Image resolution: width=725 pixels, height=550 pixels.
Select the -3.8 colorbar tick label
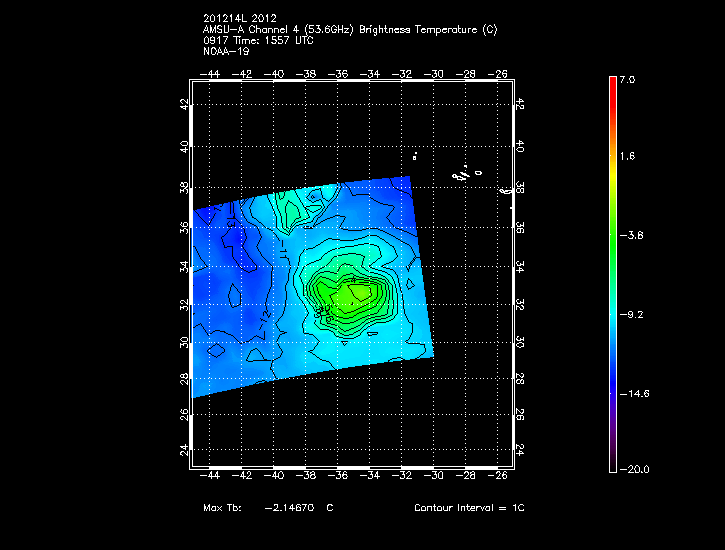[x=628, y=236]
